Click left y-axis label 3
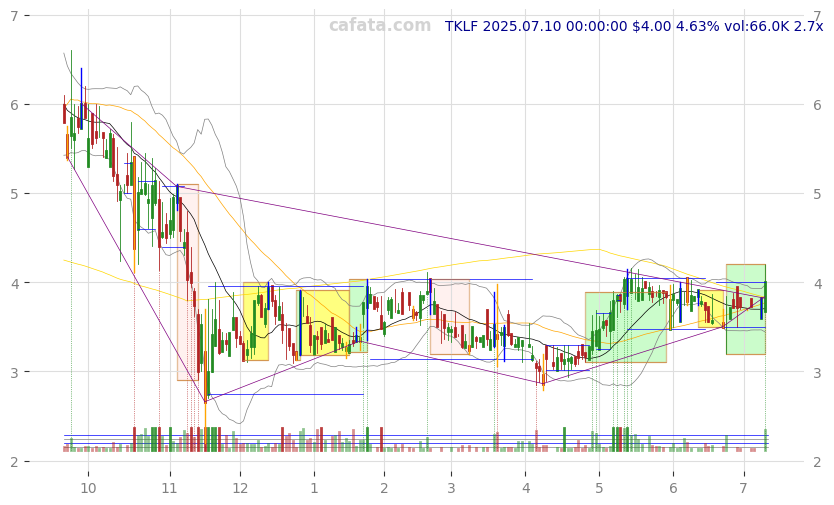The height and width of the screenshot is (505, 834). pyautogui.click(x=14, y=372)
